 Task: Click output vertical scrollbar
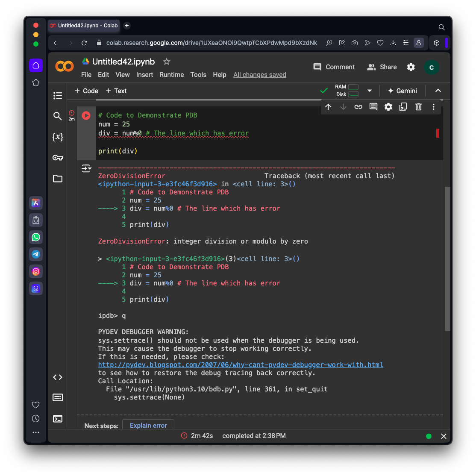(447, 259)
